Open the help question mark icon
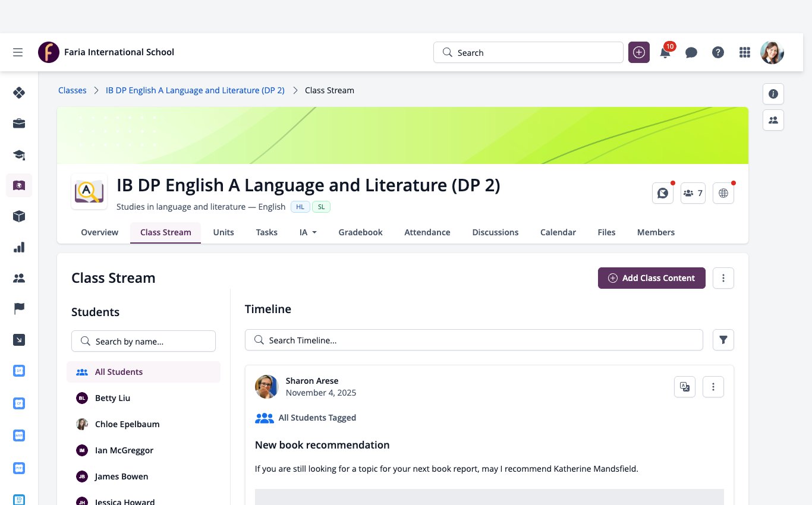Viewport: 812px width, 505px height. coord(718,52)
